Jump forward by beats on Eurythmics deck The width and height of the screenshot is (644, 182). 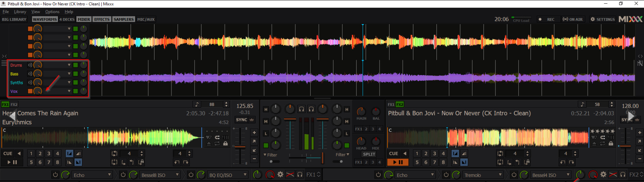pos(186,162)
